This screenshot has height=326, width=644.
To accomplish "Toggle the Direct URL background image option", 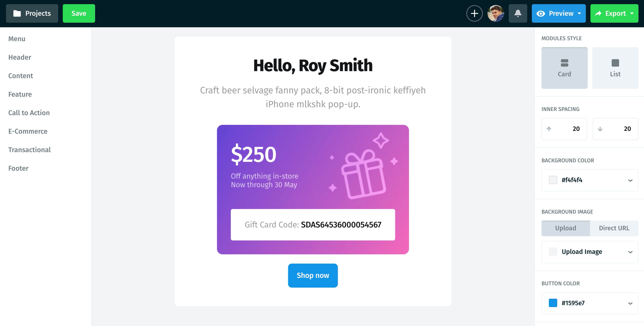I will coord(614,228).
